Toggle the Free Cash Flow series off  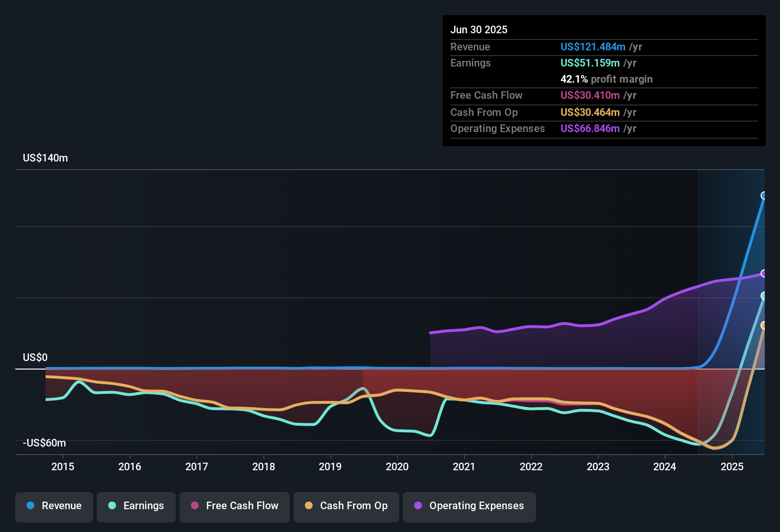pos(234,506)
